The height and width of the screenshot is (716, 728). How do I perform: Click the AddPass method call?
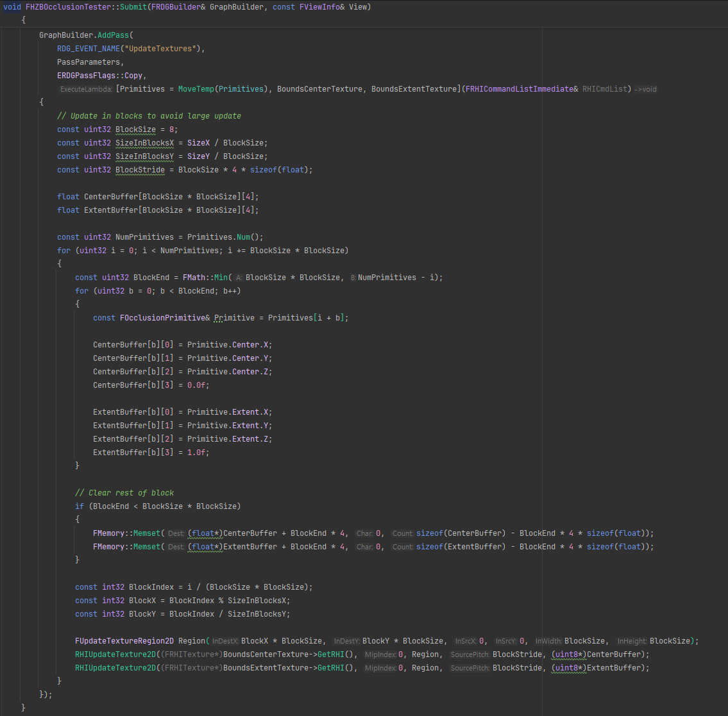(x=113, y=35)
